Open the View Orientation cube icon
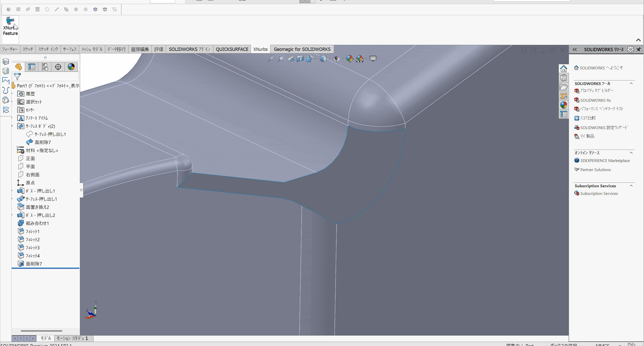The image size is (644, 346). (x=310, y=59)
